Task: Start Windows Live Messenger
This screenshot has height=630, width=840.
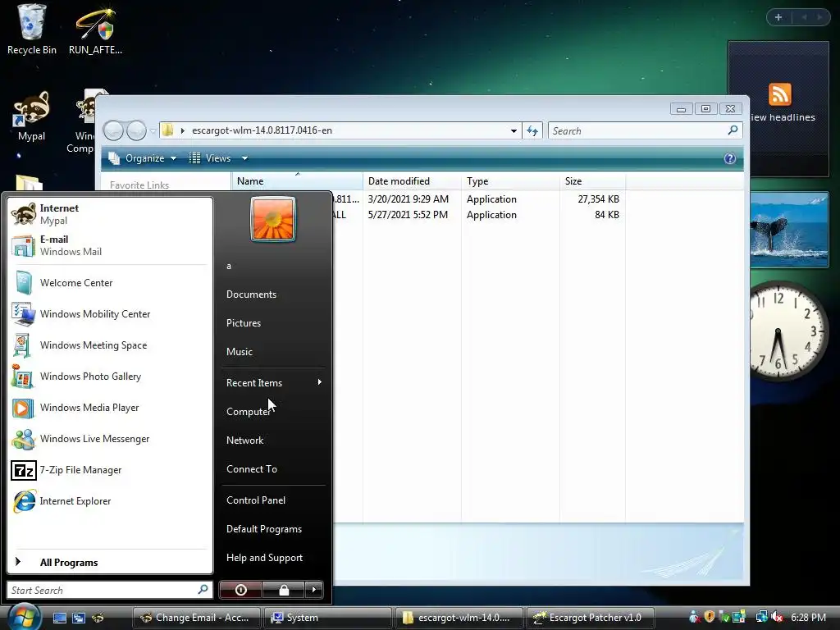Action: [110, 439]
